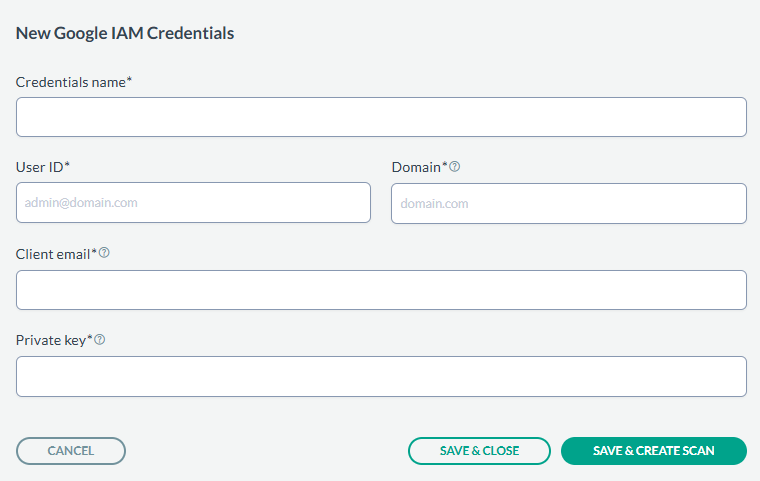The height and width of the screenshot is (481, 760).
Task: Focus the Credentials name text field
Action: [x=381, y=117]
